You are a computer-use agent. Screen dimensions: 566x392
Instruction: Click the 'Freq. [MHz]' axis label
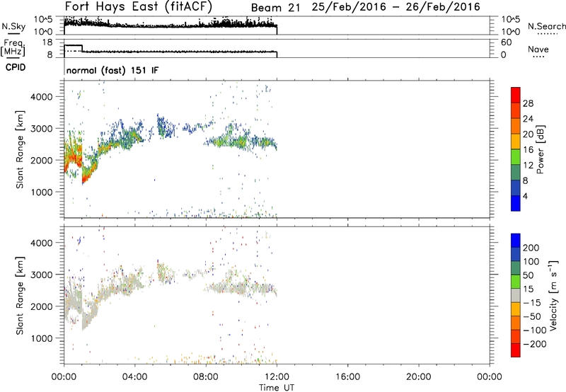[13, 47]
